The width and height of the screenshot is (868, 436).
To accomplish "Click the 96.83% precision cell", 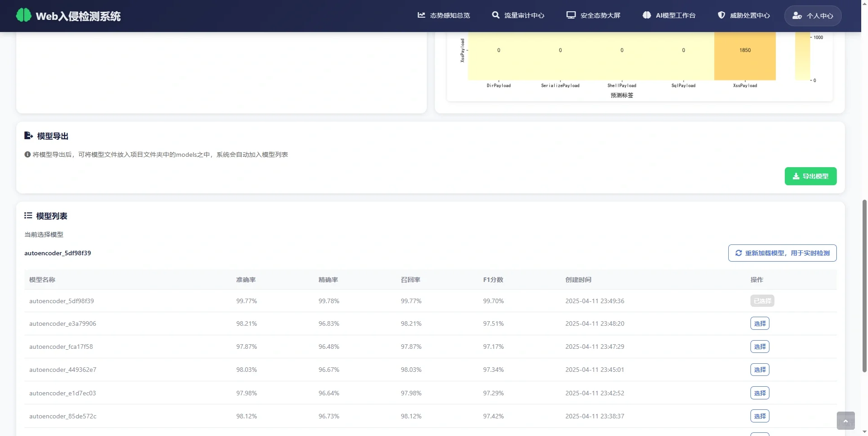I will click(x=329, y=323).
